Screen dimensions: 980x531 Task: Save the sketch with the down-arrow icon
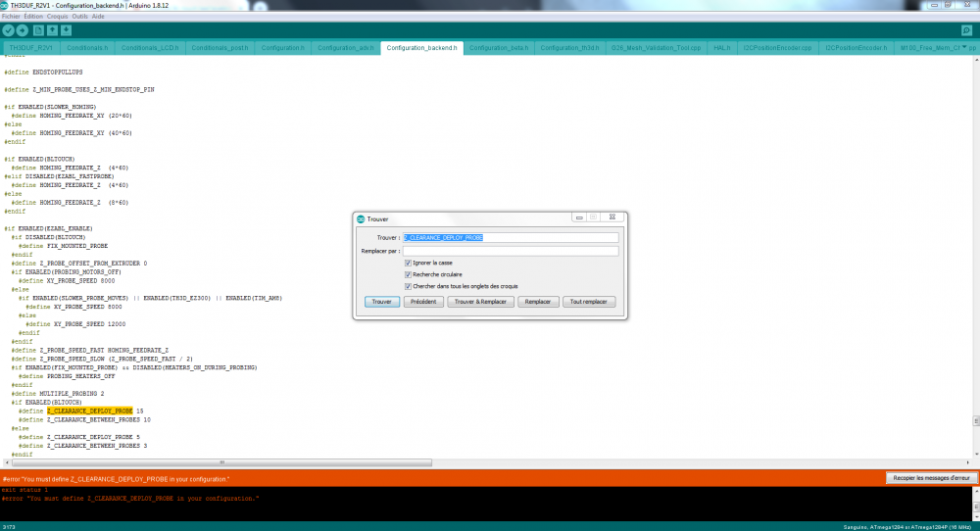(66, 30)
